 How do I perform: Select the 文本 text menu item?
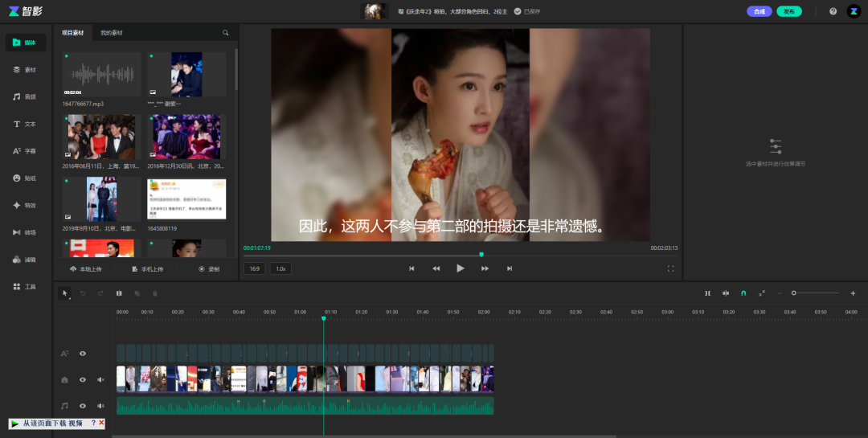pos(25,124)
